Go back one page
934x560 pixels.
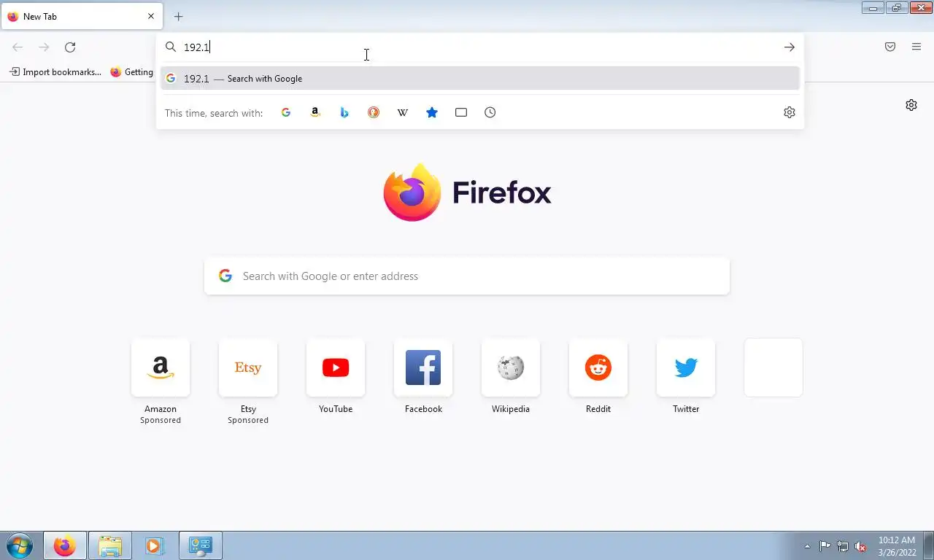pos(18,47)
